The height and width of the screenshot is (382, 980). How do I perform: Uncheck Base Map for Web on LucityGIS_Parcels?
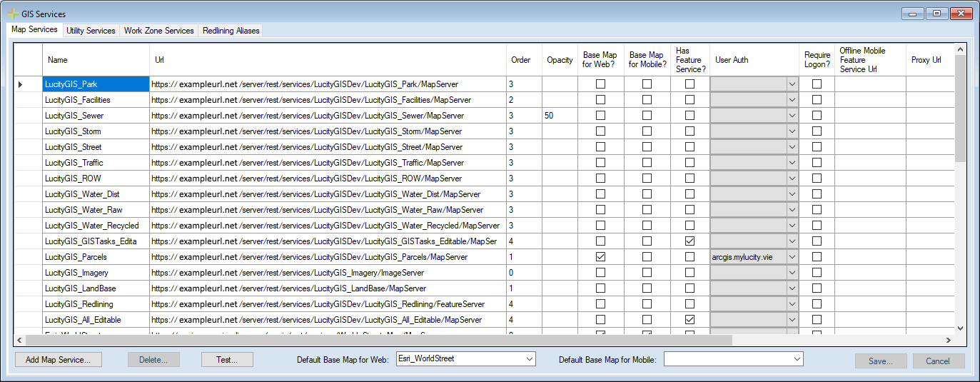pos(600,257)
